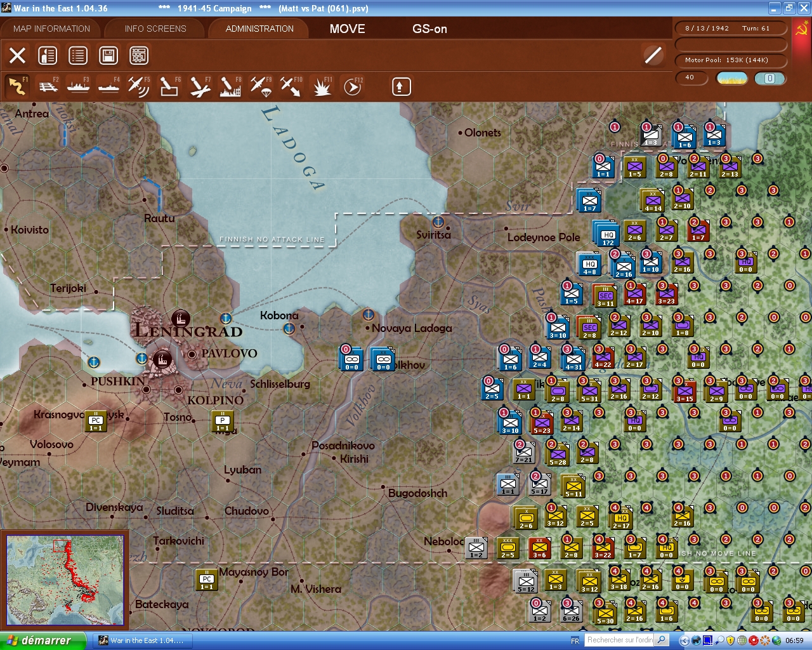Click the yellow security shield tray icon
The image size is (812, 650).
730,640
